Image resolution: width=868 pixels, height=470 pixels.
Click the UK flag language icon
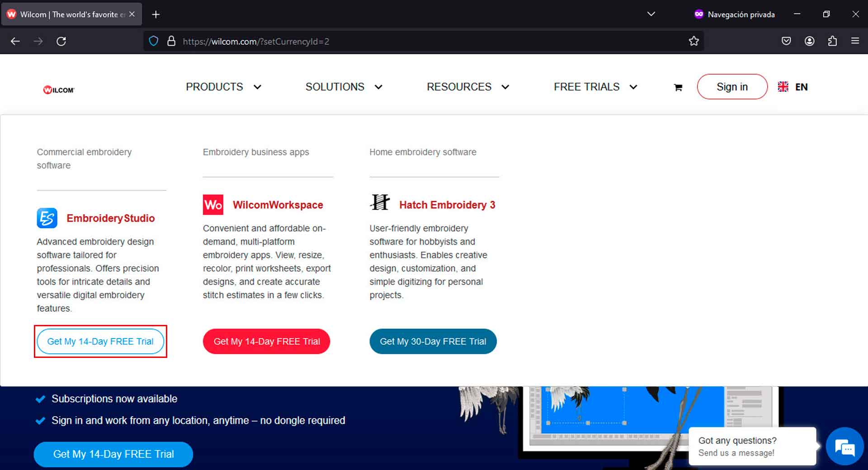(783, 87)
